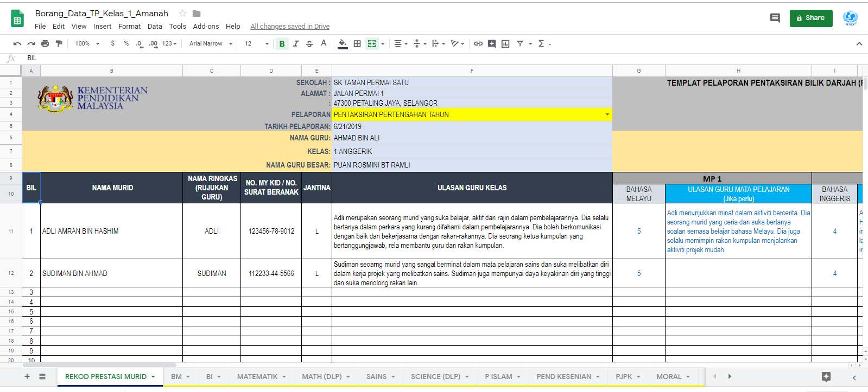Increase decimal places
The height and width of the screenshot is (392, 868).
click(153, 43)
